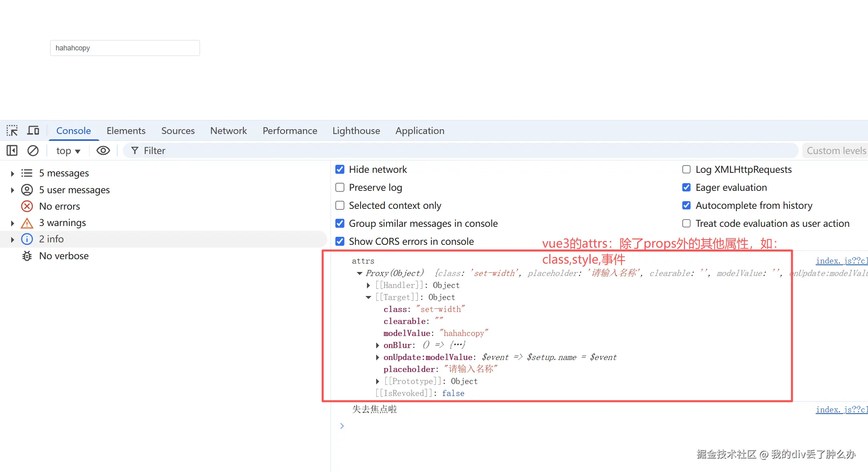Open the Network tab

point(228,131)
